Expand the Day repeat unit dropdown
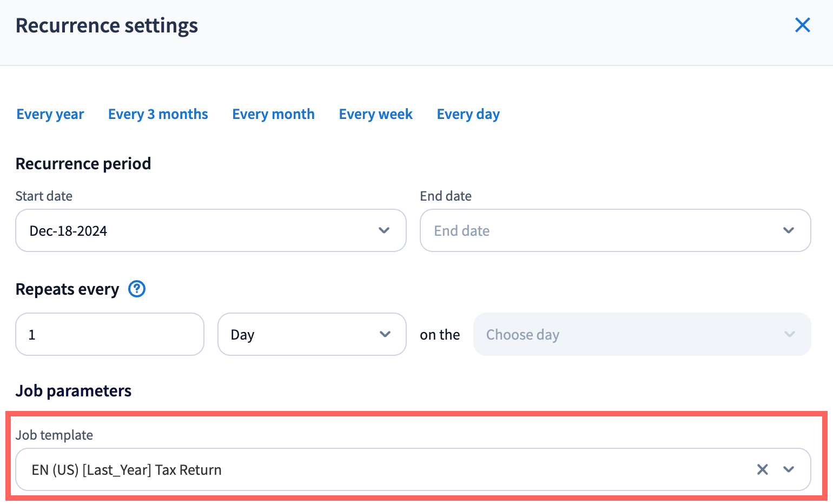833x504 pixels. pos(303,334)
